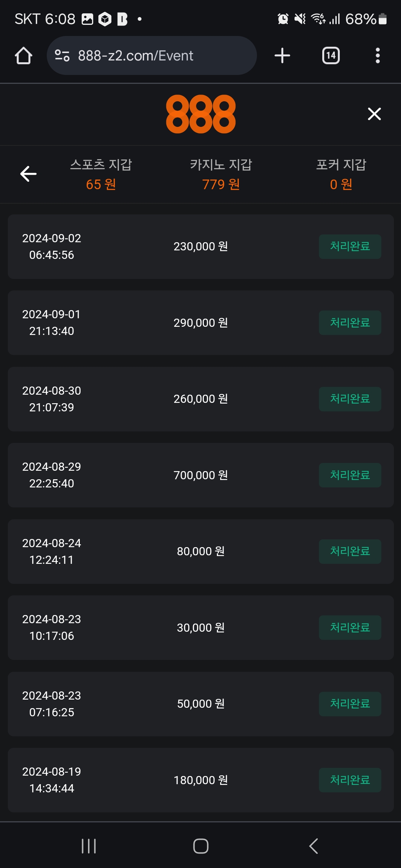Tap 처리완료 on the 700,000 원 entry
Screen dimensions: 401x868
point(350,475)
